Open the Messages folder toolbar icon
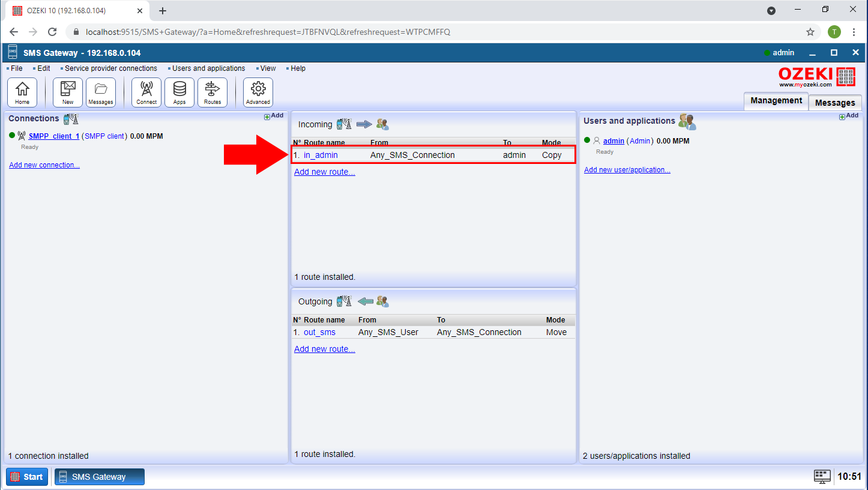868x490 pixels. point(101,92)
